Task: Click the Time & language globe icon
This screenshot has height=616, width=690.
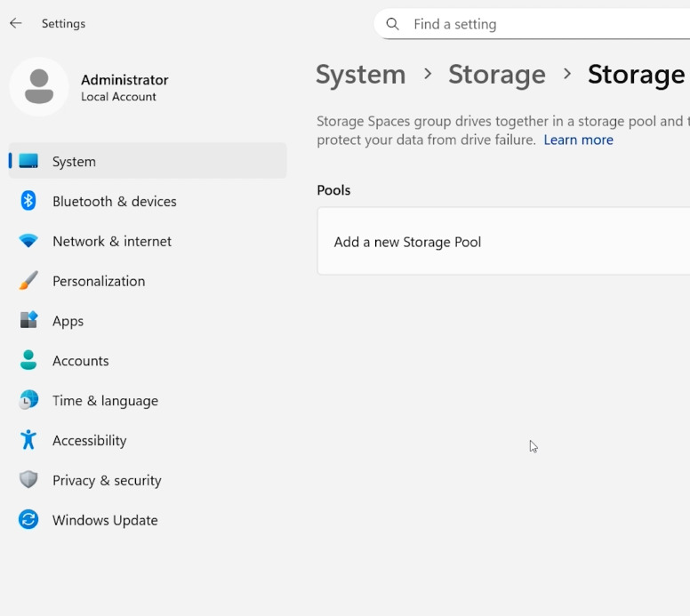Action: pos(28,399)
